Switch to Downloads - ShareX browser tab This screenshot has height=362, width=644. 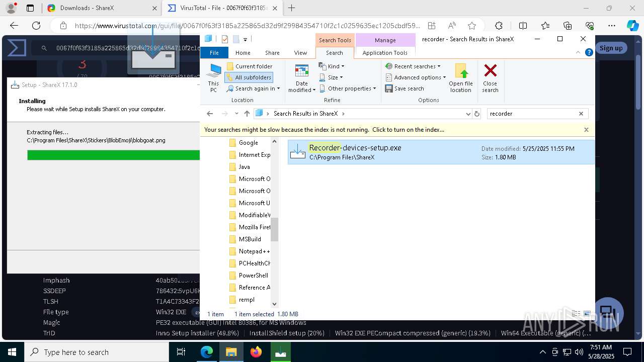click(x=102, y=8)
